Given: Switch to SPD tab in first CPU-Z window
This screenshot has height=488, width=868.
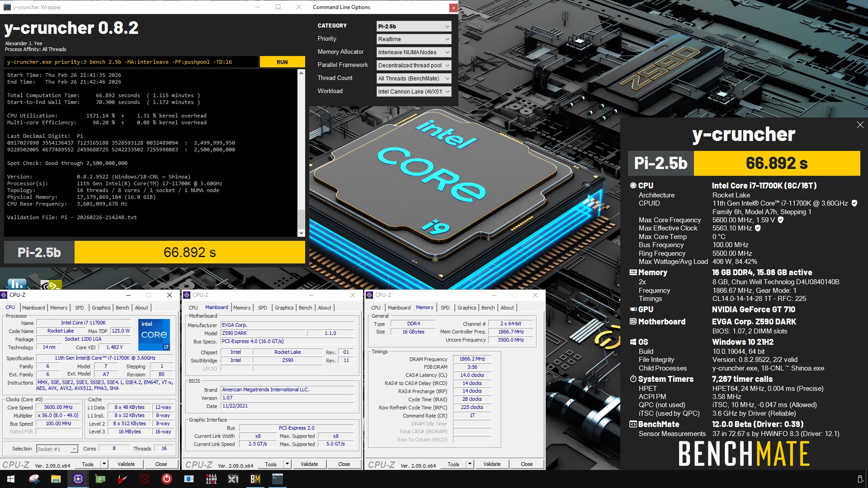Looking at the screenshot, I should [x=80, y=308].
